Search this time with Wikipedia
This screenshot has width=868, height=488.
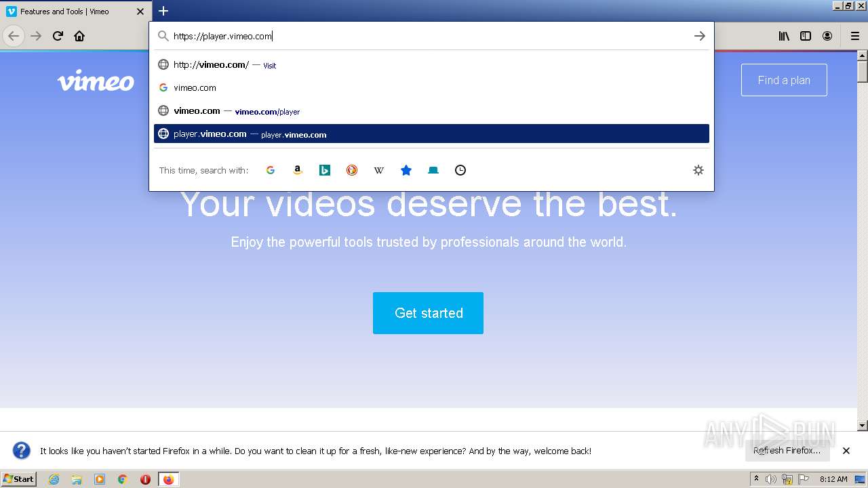379,170
